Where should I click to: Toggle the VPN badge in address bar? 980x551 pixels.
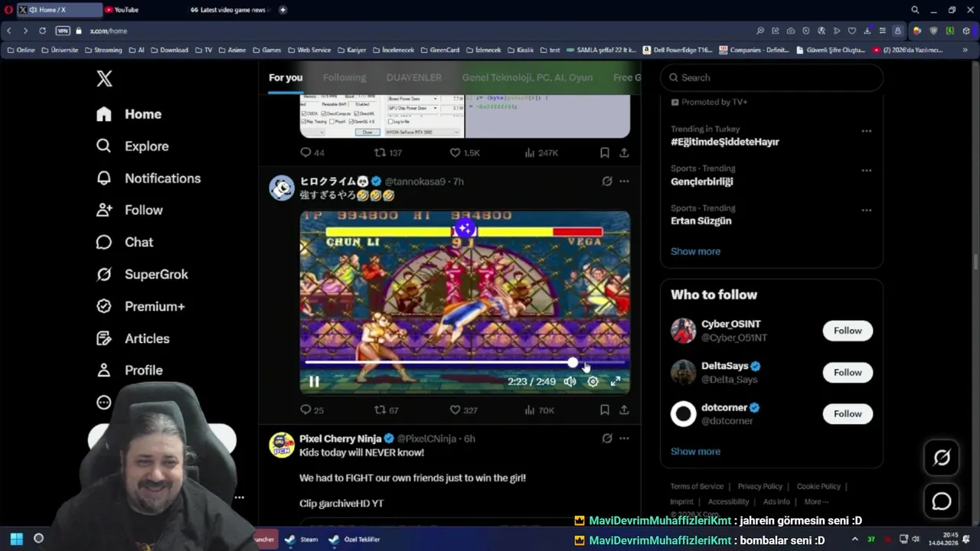[63, 31]
